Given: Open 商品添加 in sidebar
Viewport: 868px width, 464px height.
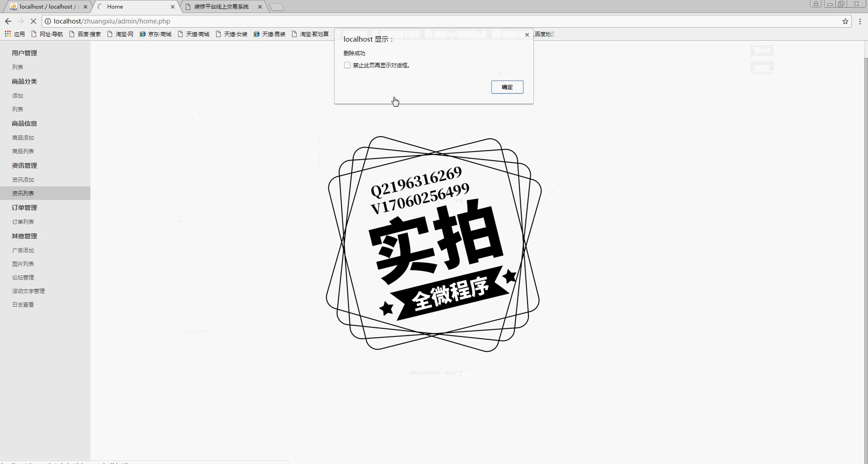Looking at the screenshot, I should [x=23, y=137].
